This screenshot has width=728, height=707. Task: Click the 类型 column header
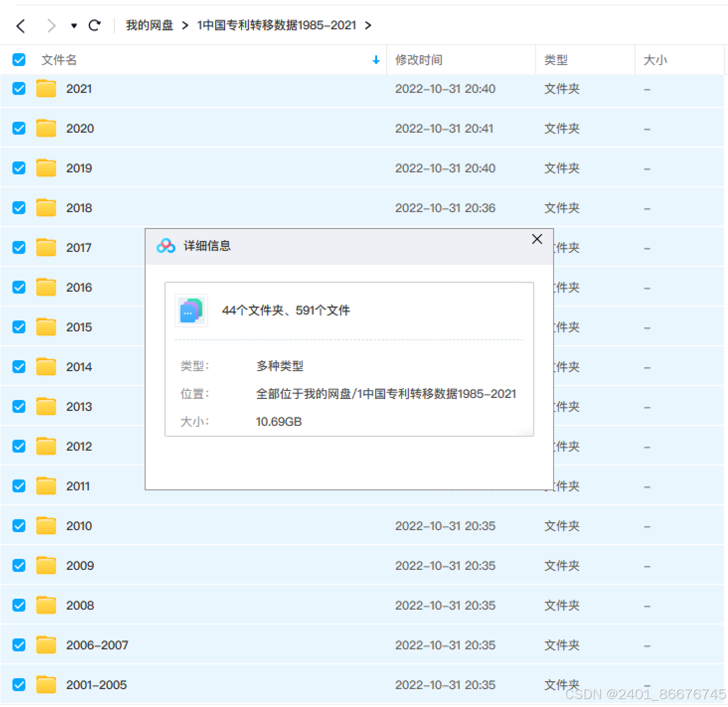(556, 60)
